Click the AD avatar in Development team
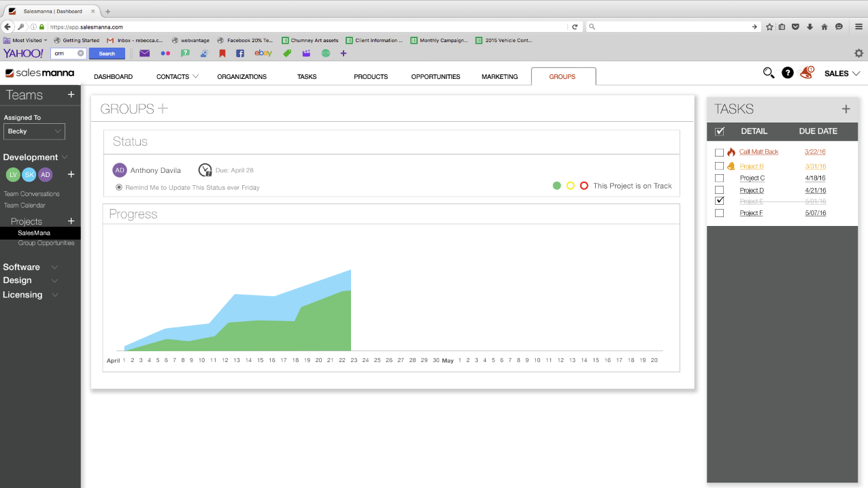Viewport: 868px width, 488px height. pos(46,175)
